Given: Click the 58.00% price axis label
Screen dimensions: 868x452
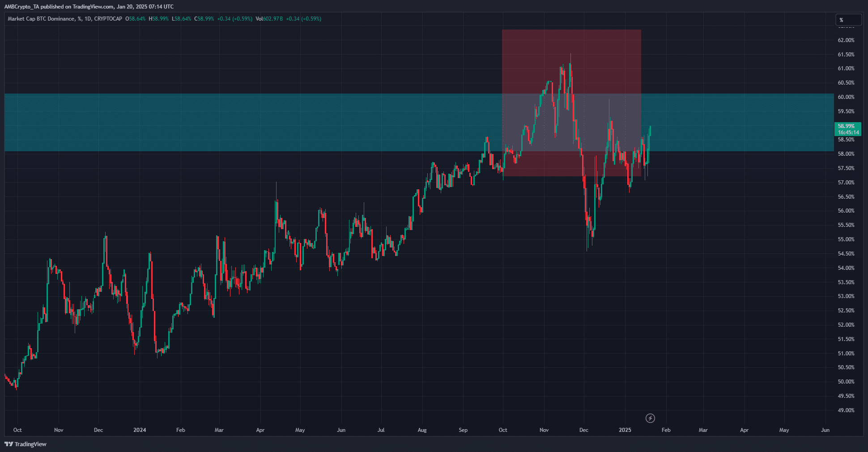Looking at the screenshot, I should [x=846, y=154].
